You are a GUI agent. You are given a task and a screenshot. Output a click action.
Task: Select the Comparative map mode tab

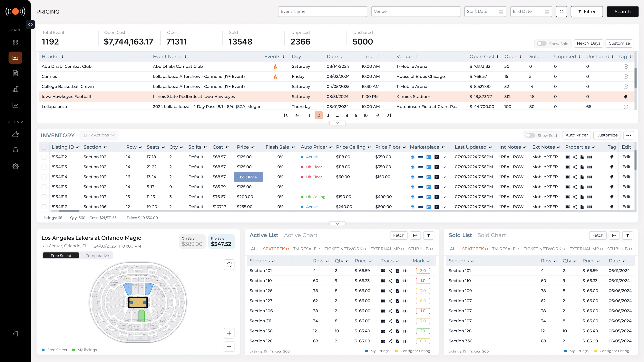[97, 256]
